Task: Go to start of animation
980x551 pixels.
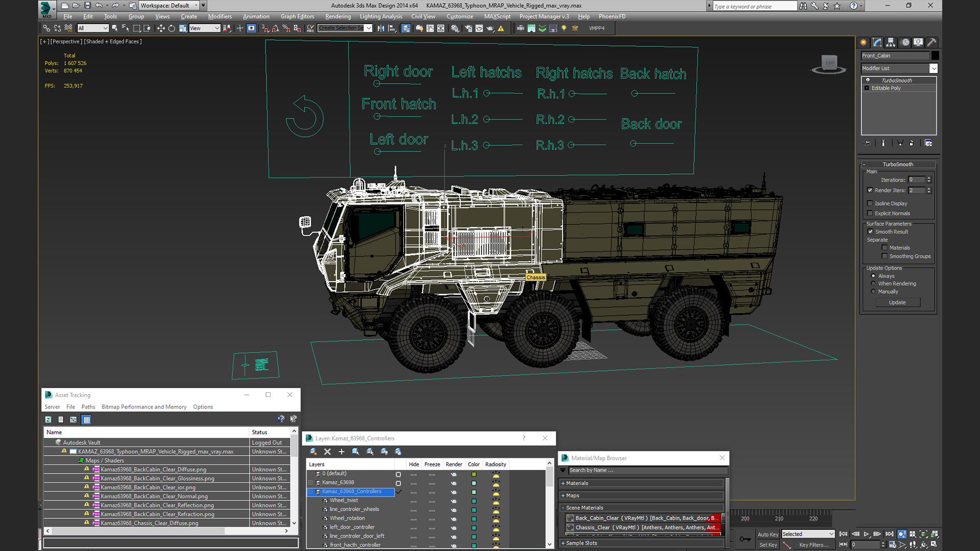Action: point(843,534)
